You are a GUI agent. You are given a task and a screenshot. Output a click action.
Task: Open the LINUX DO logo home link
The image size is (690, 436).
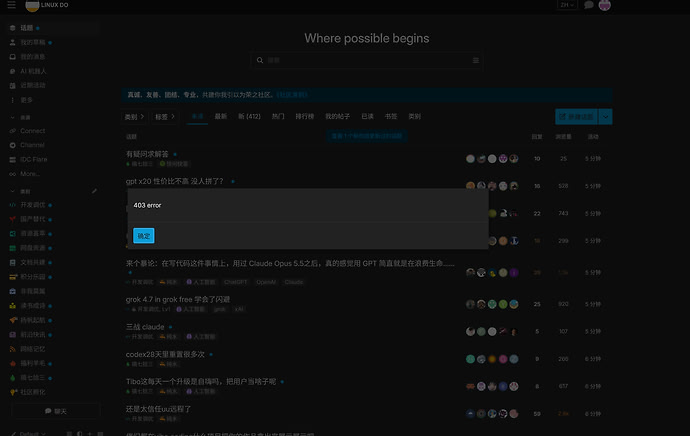(x=47, y=5)
